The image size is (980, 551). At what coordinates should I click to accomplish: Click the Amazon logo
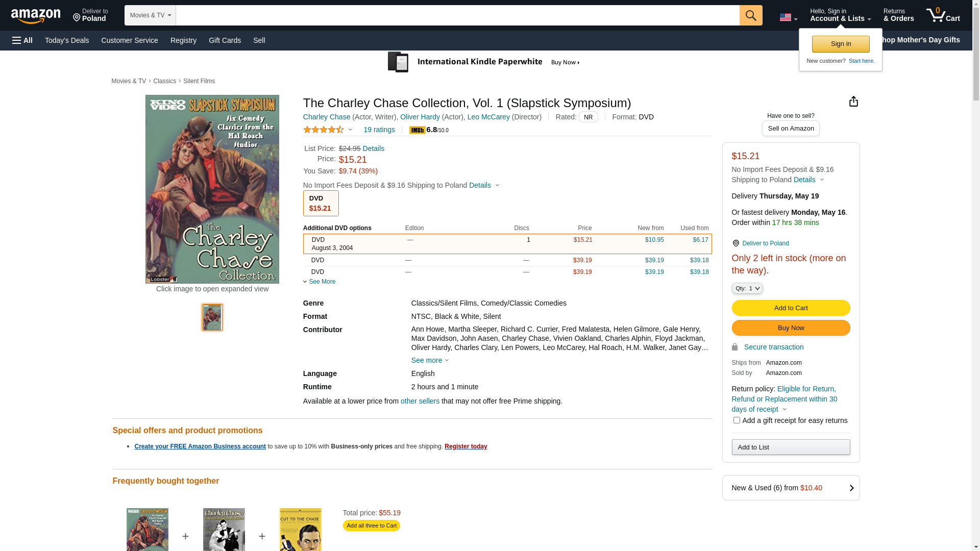click(x=36, y=16)
